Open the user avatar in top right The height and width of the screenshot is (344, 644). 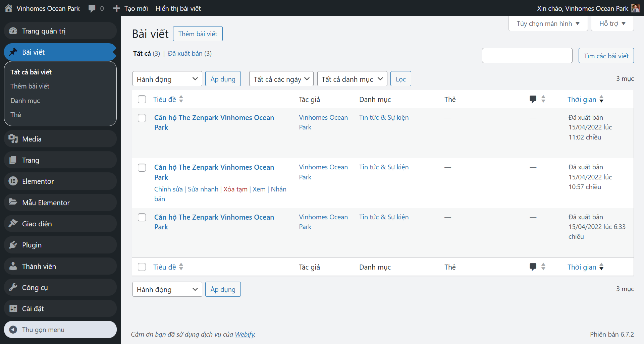(635, 8)
